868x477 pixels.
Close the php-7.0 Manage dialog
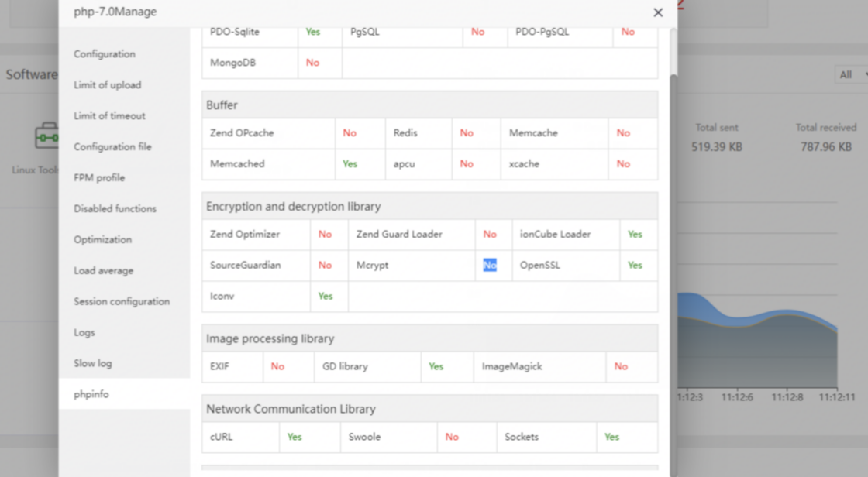pos(658,12)
